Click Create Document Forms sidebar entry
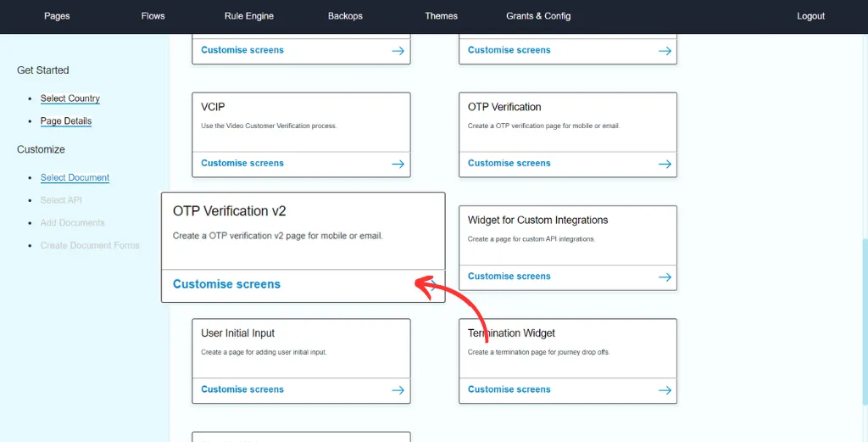 [90, 245]
